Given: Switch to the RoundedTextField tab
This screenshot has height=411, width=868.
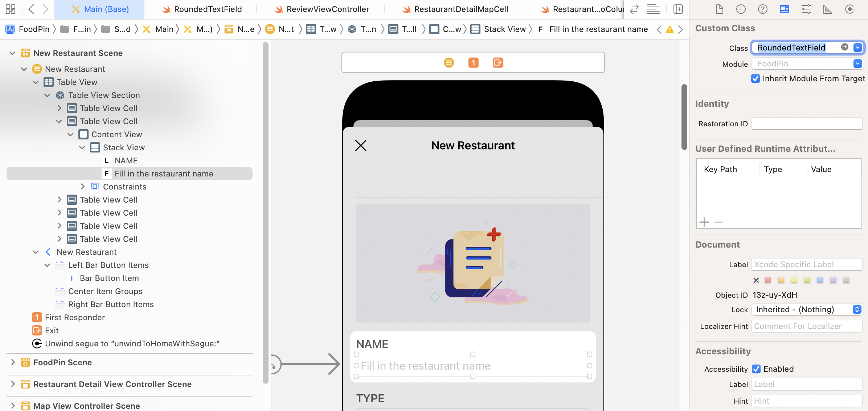Looking at the screenshot, I should point(202,9).
